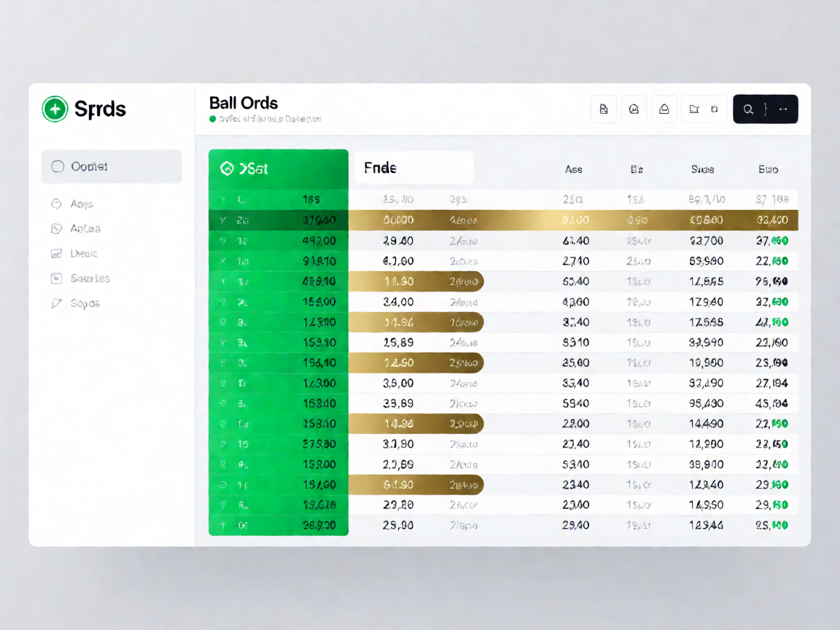The height and width of the screenshot is (630, 840).
Task: Open the document icon in header toolbar
Action: point(604,109)
